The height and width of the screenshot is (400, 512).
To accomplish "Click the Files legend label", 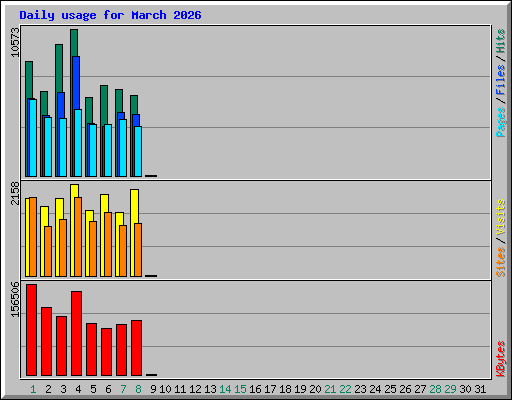I will [500, 79].
